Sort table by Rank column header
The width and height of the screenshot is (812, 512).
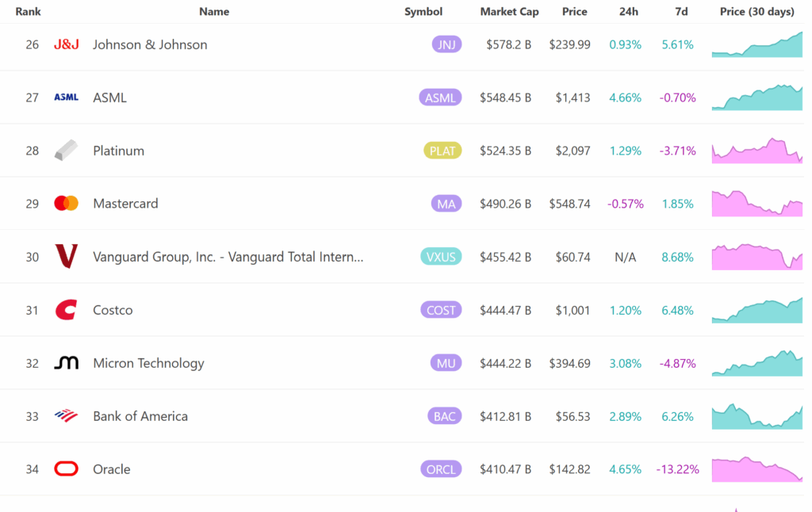coord(29,12)
